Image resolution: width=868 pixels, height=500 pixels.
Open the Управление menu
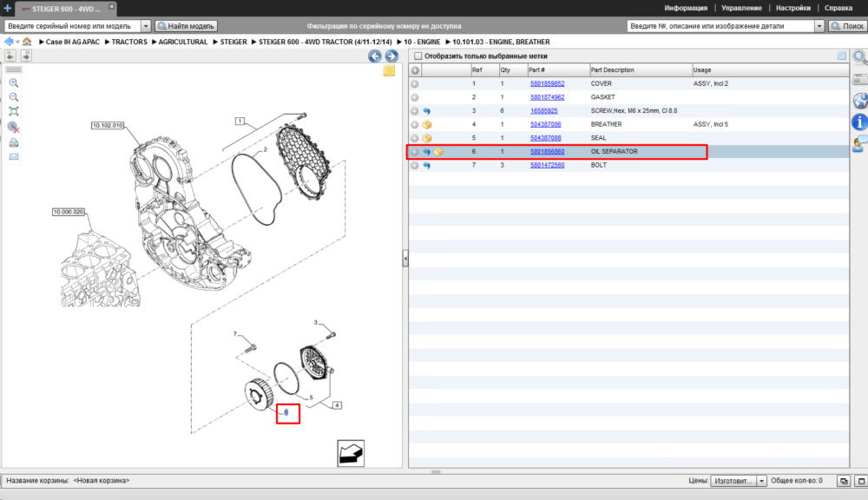(741, 9)
